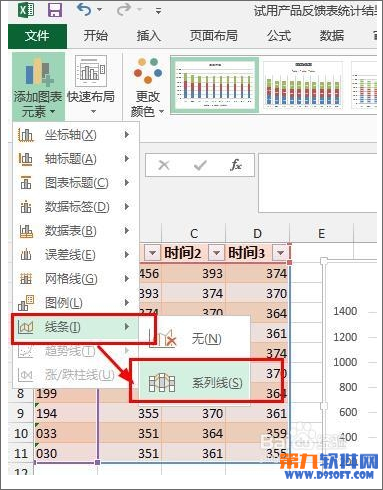Image resolution: width=383 pixels, height=490 pixels.
Task: Open 坐标轴(X) submenu
Action: coord(75,135)
